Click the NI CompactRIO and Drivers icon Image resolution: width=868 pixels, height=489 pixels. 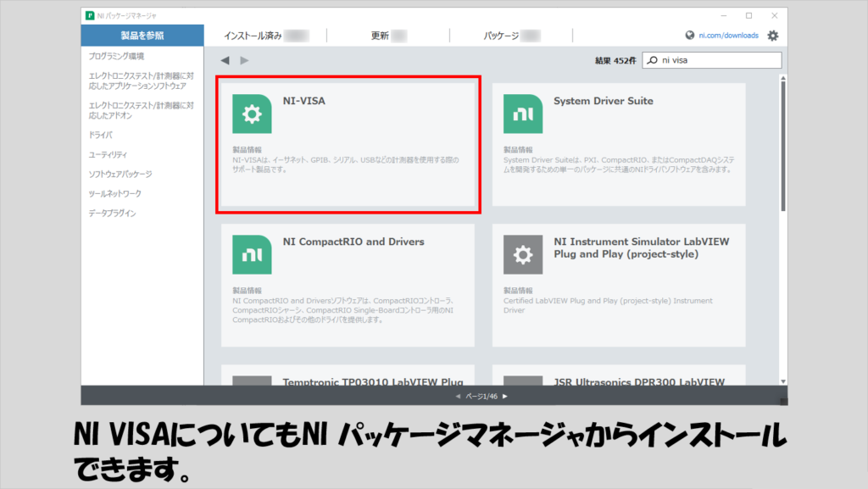point(252,254)
